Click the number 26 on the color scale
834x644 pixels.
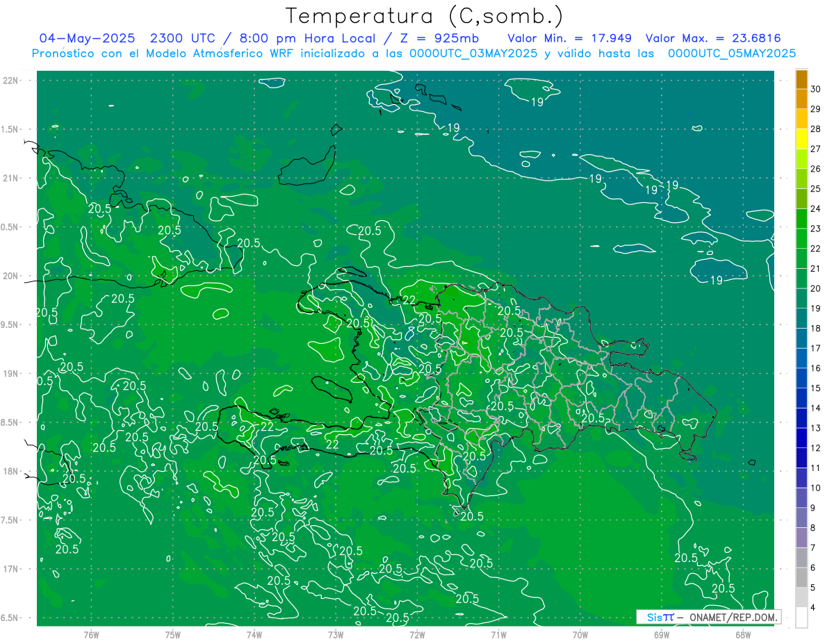(x=816, y=169)
